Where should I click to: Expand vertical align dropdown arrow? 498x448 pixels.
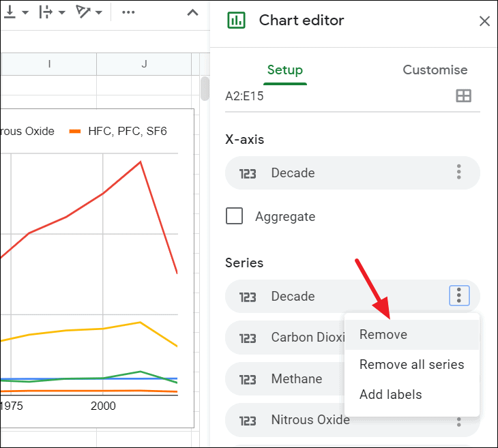(x=25, y=13)
